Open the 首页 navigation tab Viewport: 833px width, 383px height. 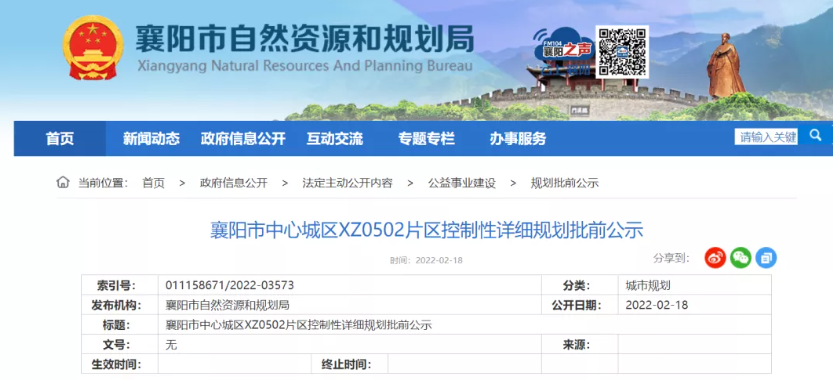[x=60, y=139]
